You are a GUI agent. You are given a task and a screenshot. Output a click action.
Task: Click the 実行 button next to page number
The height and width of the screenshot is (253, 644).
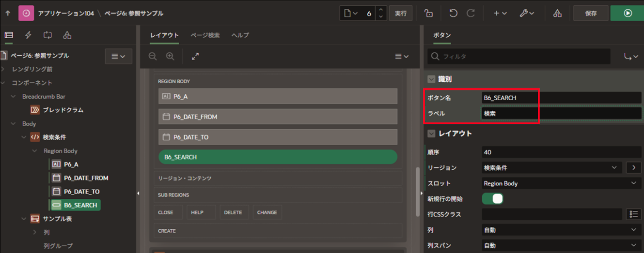[401, 14]
